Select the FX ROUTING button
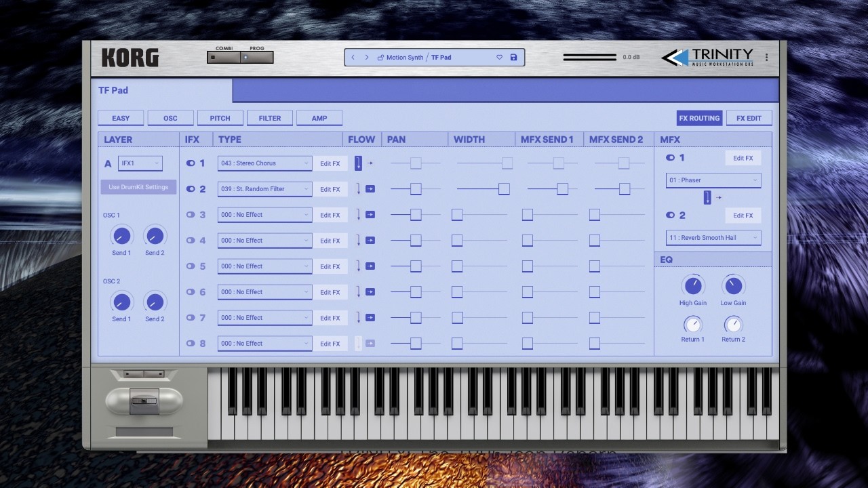The width and height of the screenshot is (868, 488). [699, 118]
